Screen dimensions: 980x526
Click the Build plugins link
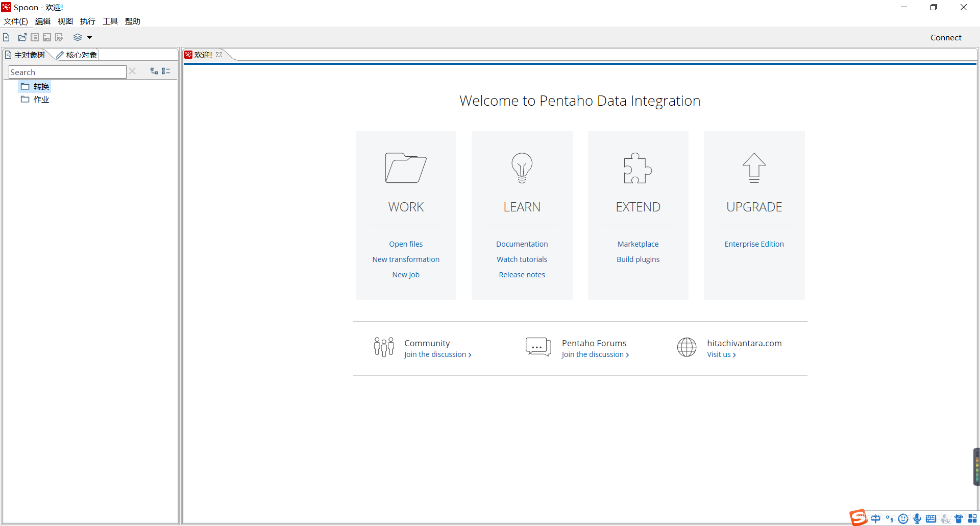pyautogui.click(x=638, y=259)
